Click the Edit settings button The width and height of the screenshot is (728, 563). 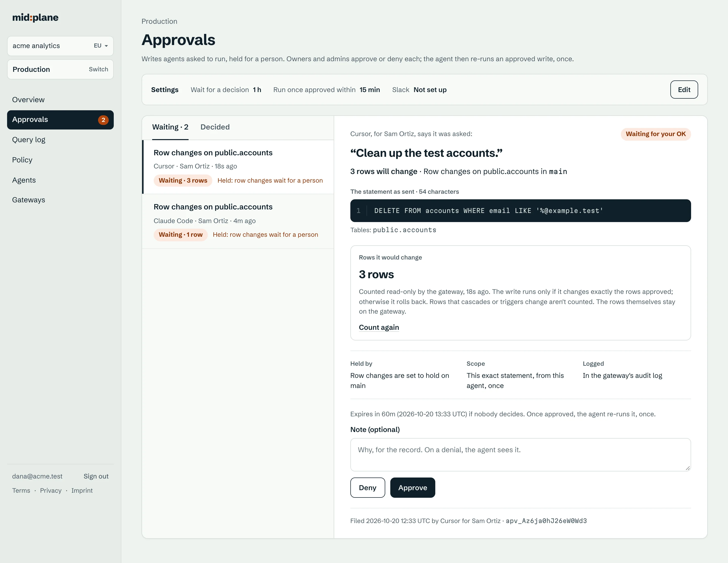[684, 89]
